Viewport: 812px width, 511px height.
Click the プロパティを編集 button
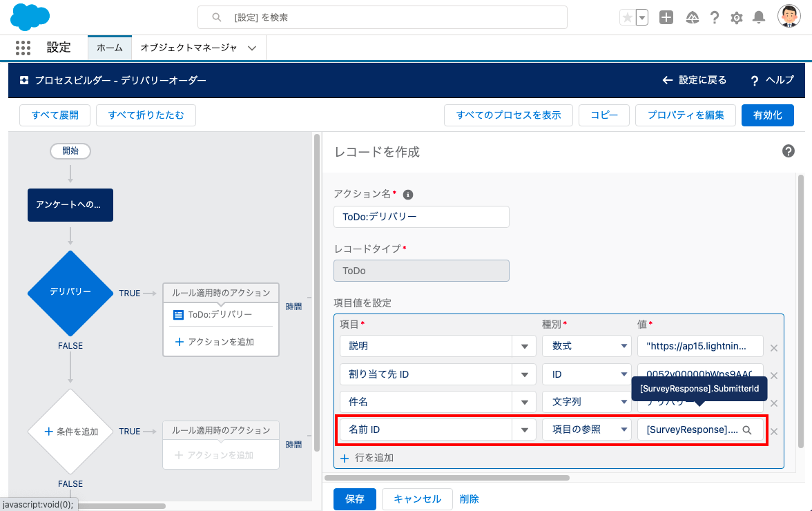coord(686,115)
